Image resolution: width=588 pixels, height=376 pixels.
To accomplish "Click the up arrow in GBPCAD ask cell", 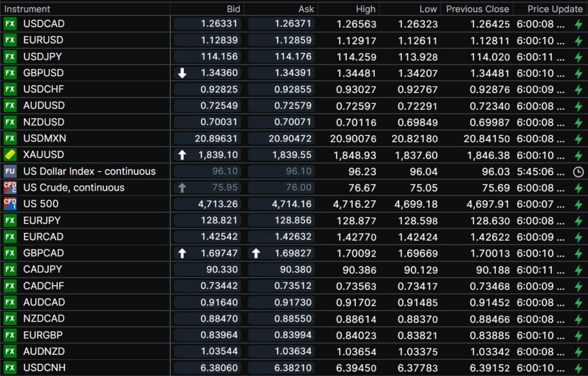I will 256,253.
